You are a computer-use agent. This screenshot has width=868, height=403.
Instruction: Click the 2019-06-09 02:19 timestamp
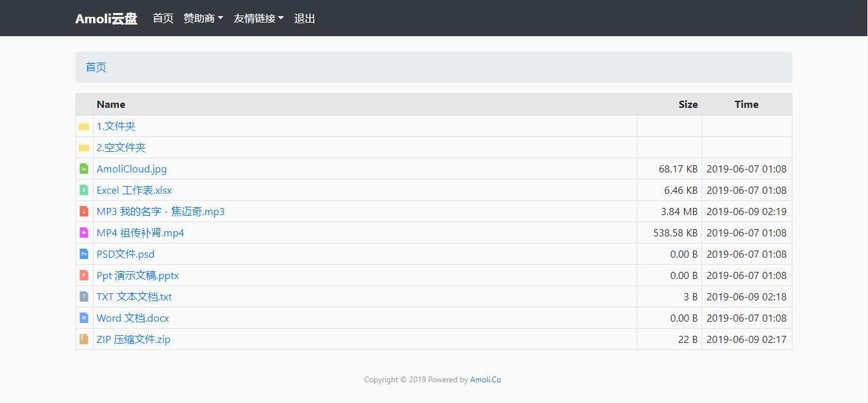[747, 211]
